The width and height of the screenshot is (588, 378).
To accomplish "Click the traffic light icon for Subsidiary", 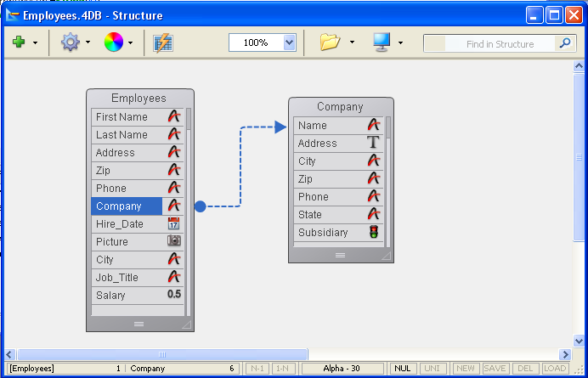I will (x=373, y=232).
